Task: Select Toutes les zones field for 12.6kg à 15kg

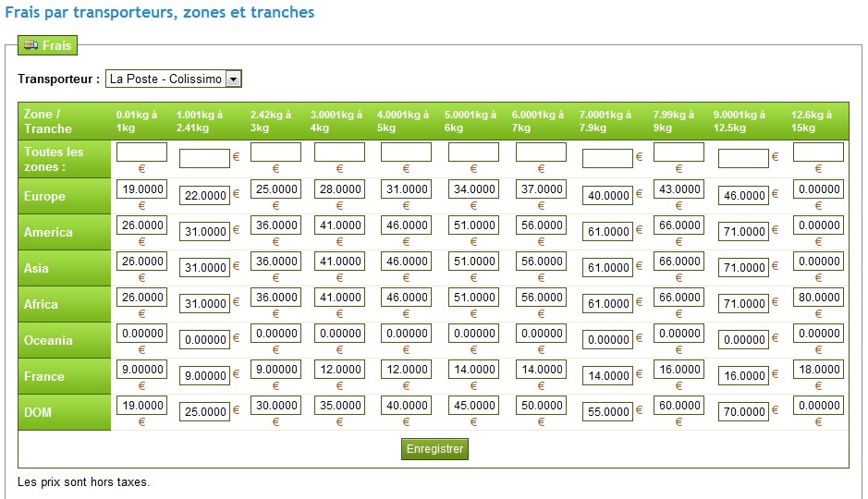Action: 818,152
